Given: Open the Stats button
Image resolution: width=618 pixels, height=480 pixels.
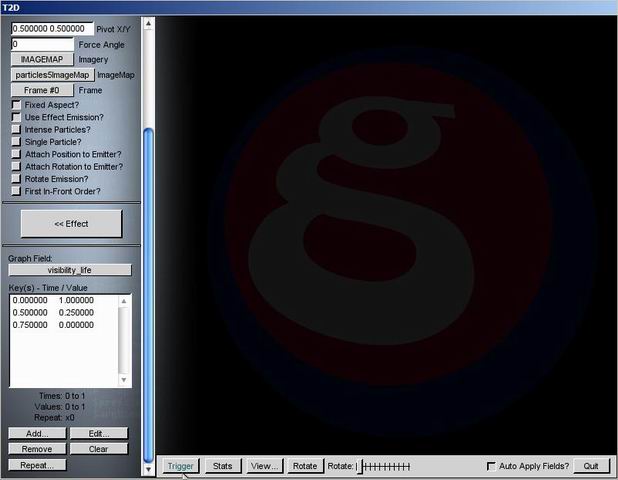Looking at the screenshot, I should [x=223, y=466].
